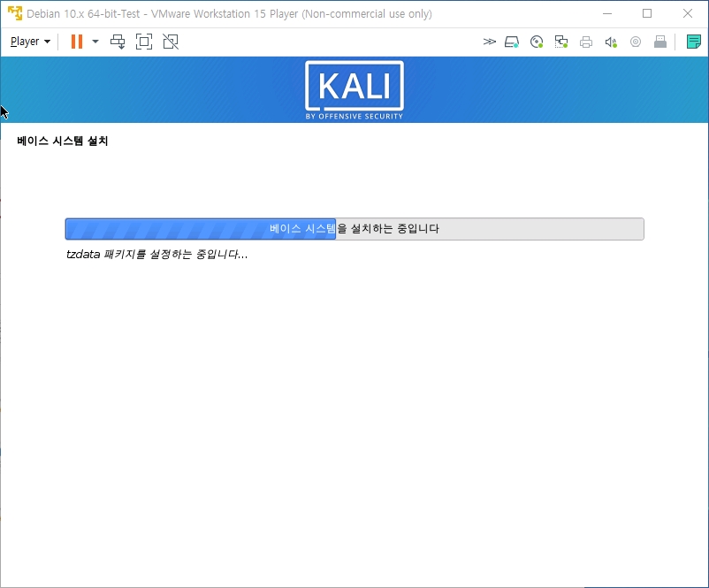Open VMware message log notes icon
Screen dimensions: 709x588
point(694,42)
